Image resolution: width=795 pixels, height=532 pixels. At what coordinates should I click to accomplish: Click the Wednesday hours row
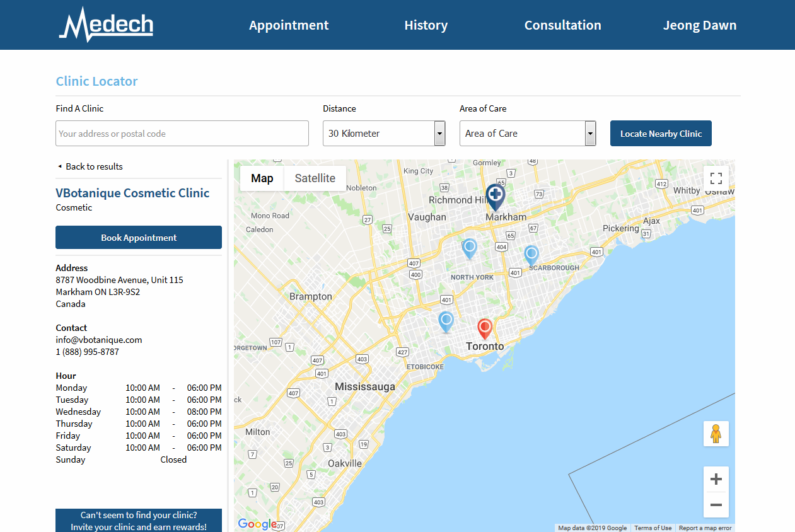[139, 412]
